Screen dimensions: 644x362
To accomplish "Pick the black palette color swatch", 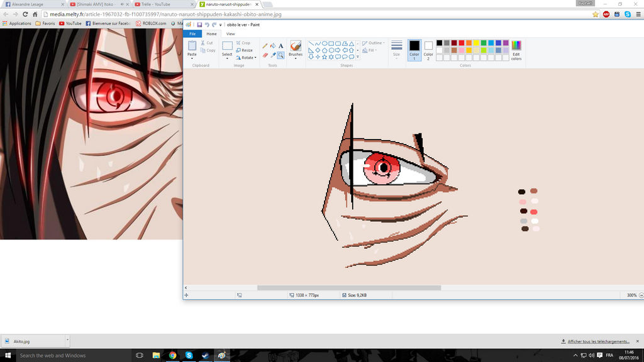I will [439, 43].
